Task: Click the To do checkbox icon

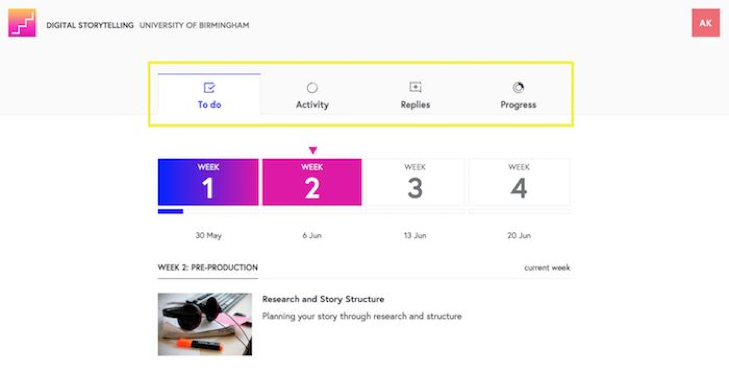Action: pyautogui.click(x=209, y=87)
